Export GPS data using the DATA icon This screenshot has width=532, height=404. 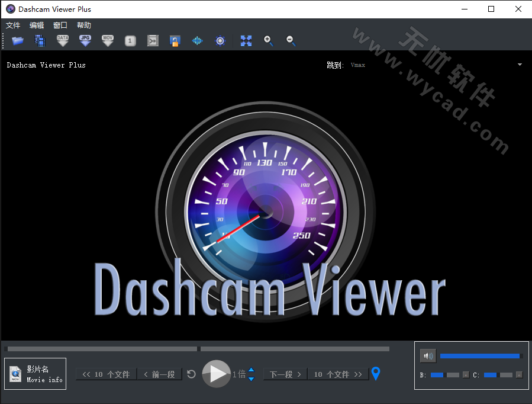tap(62, 41)
